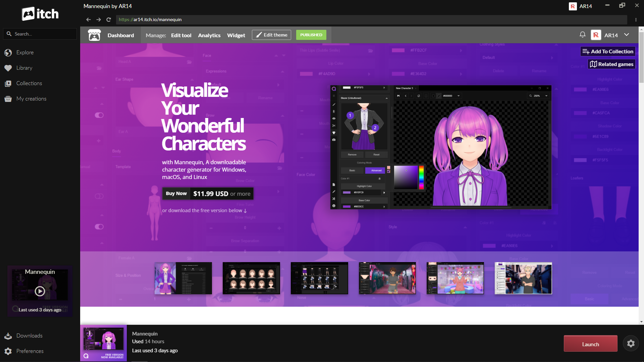Open screenshot thumbnail with brown-haired street character

(x=387, y=278)
